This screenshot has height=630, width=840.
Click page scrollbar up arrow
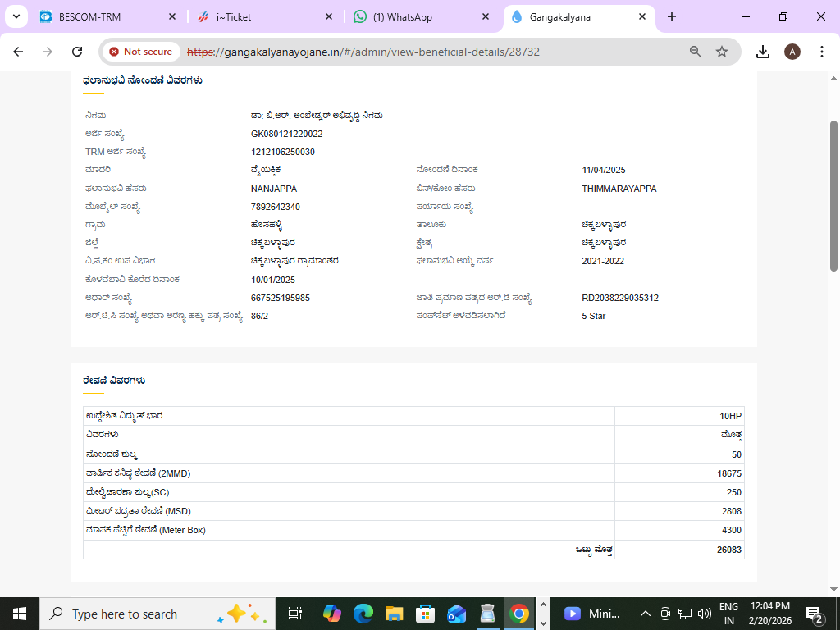point(833,80)
